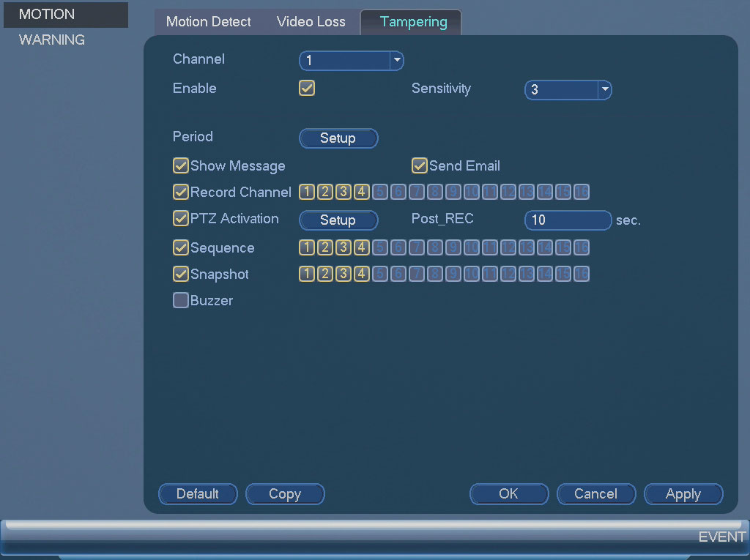Toggle Snapshot channel number 4
The width and height of the screenshot is (750, 560).
click(x=362, y=274)
